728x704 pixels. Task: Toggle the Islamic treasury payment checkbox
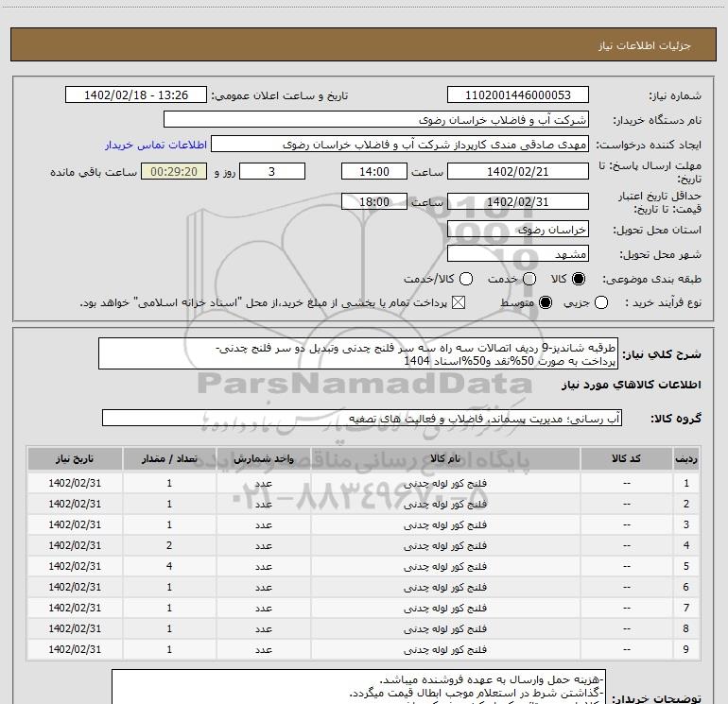(459, 303)
